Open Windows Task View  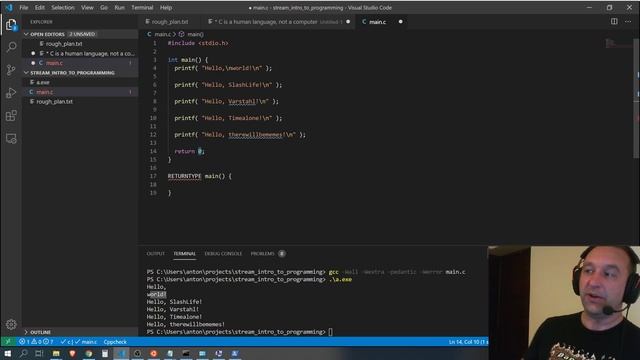coord(39,353)
